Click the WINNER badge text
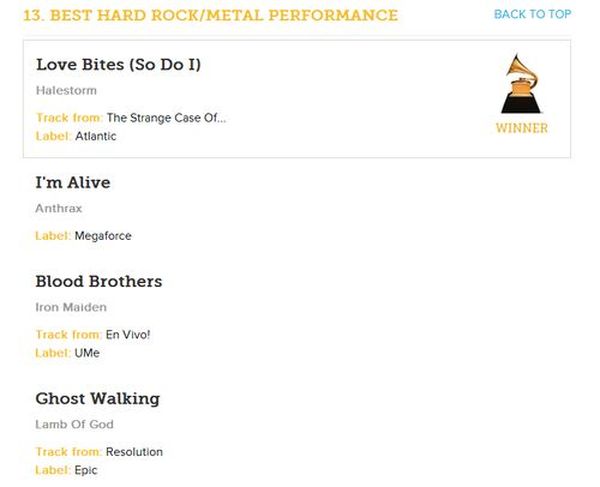 pos(521,128)
